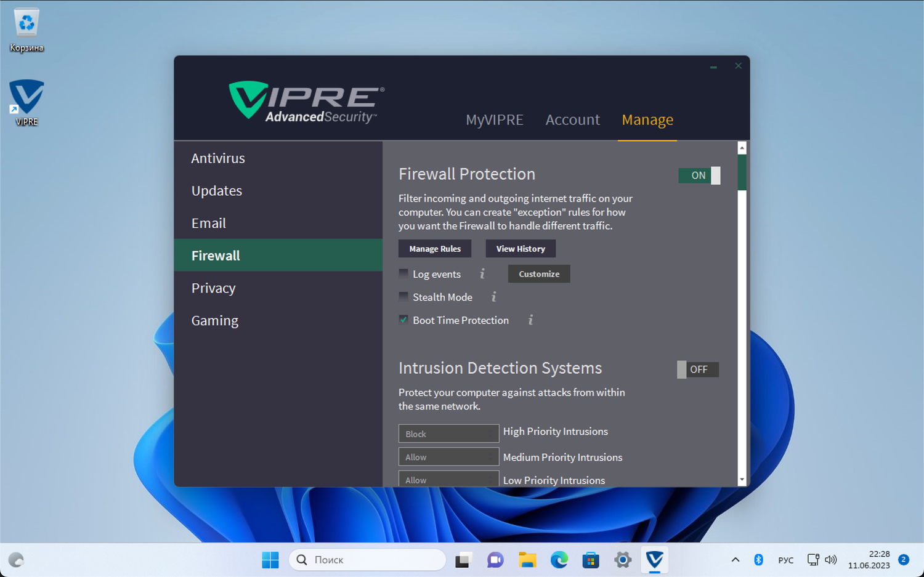Open Settings gear in the taskbar
Image resolution: width=924 pixels, height=577 pixels.
point(623,560)
